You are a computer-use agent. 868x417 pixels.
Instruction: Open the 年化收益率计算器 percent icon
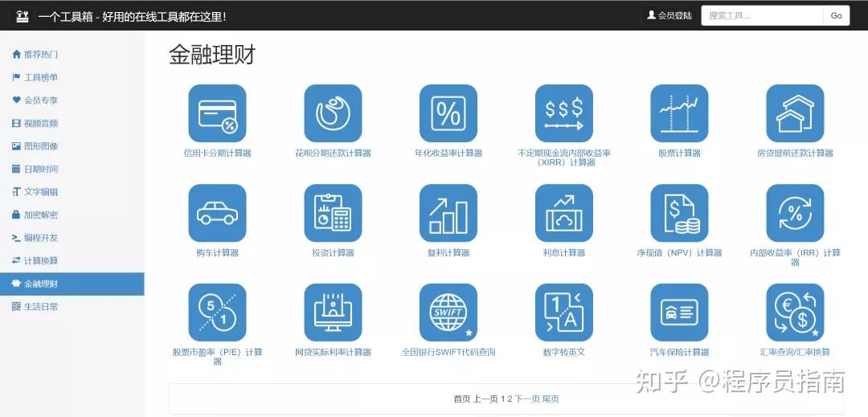[x=448, y=114]
